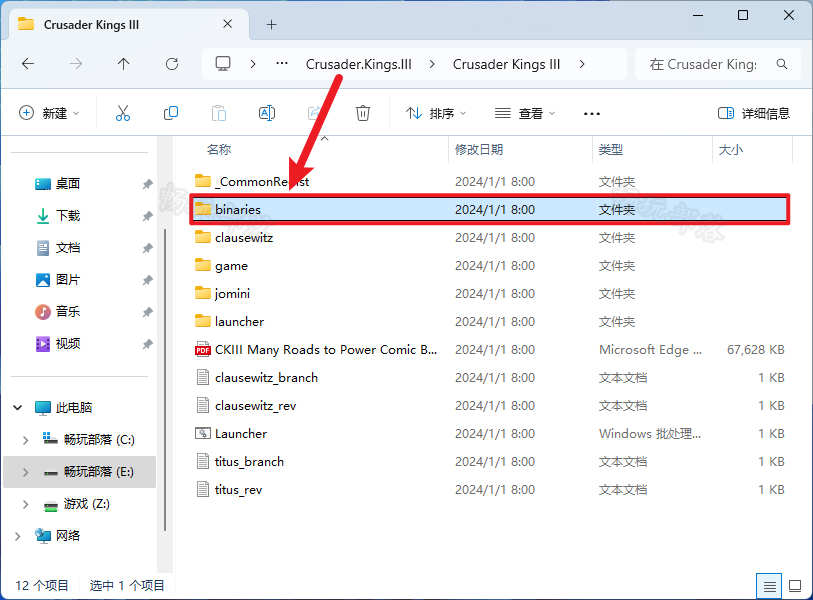Click the Forward navigation arrow

[76, 64]
